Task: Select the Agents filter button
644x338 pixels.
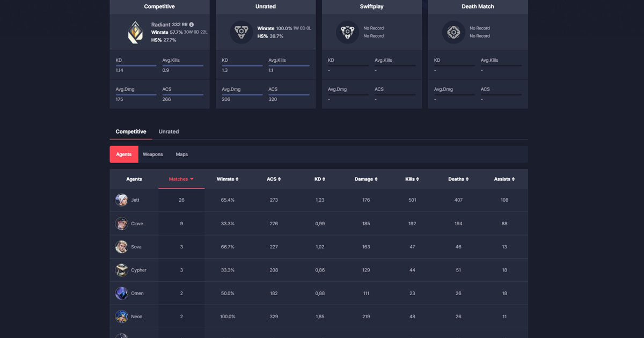Action: point(123,154)
